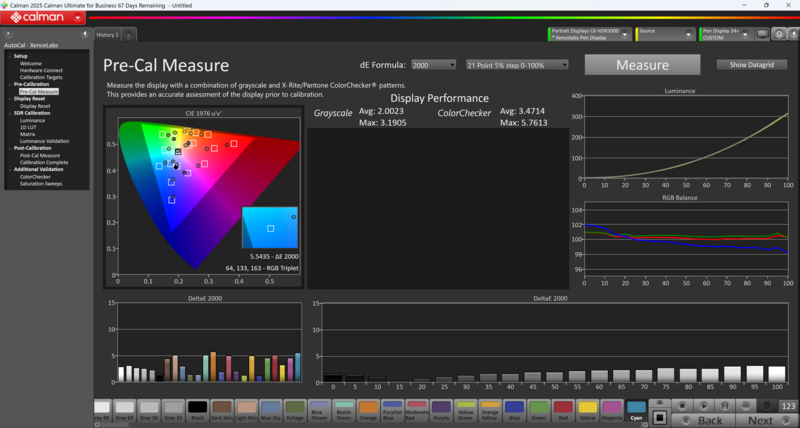This screenshot has width=800, height=428.
Task: Open Hardware Connect page
Action: tap(41, 70)
